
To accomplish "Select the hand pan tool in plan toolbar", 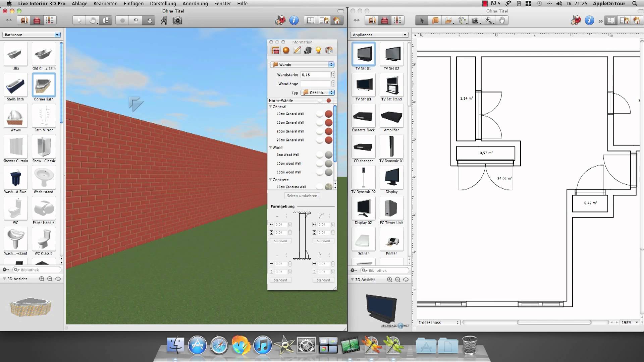I will point(501,21).
